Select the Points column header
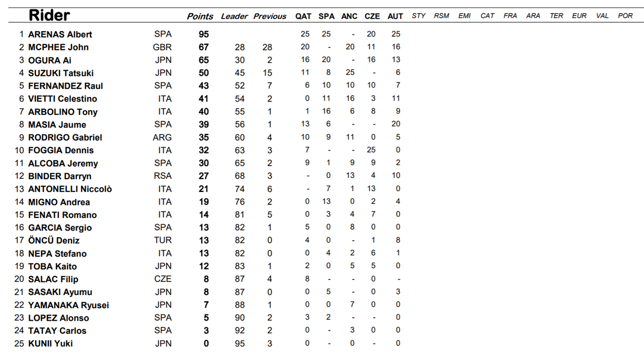 point(200,16)
